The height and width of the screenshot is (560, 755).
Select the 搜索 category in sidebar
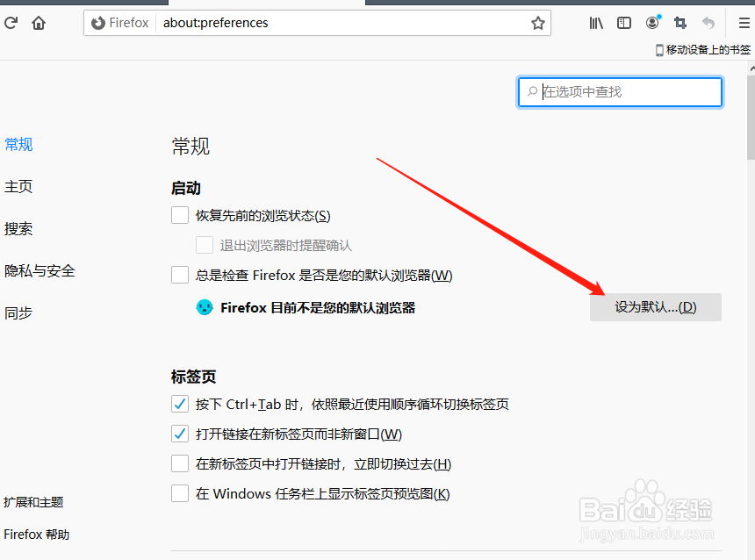tap(18, 229)
